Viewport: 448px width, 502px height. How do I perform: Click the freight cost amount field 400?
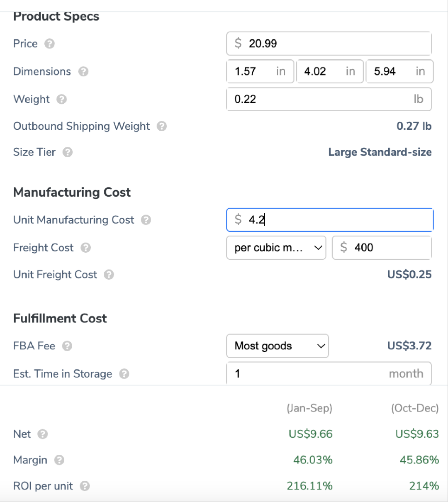click(382, 248)
